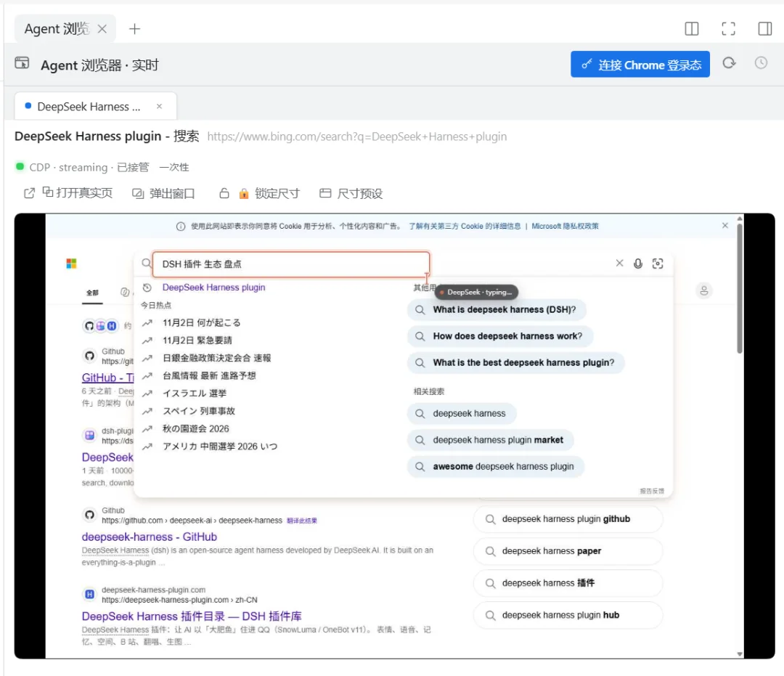This screenshot has width=784, height=676.
Task: Click the deepseek-harness-plugin.com favicon
Action: coord(89,594)
